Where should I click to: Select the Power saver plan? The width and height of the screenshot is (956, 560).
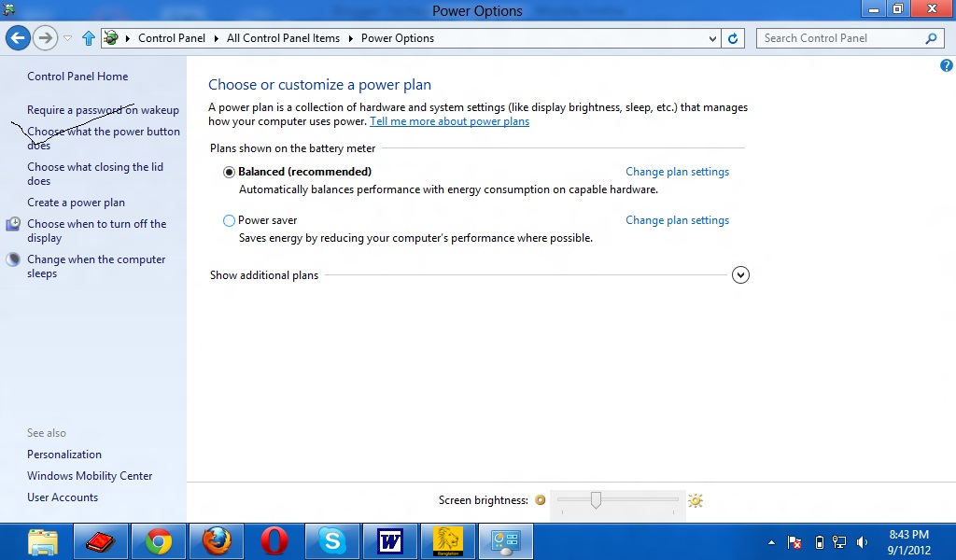pyautogui.click(x=229, y=220)
